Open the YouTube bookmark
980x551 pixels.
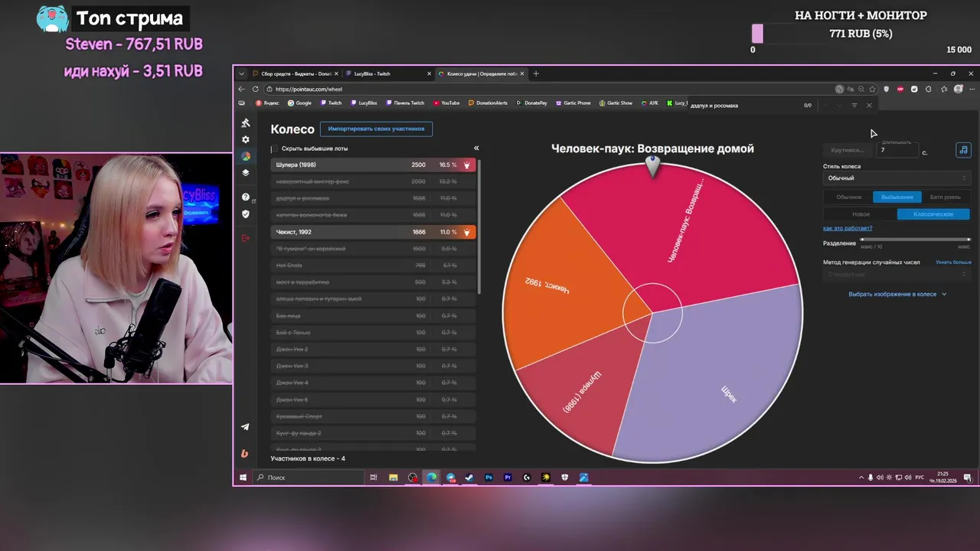pos(446,103)
